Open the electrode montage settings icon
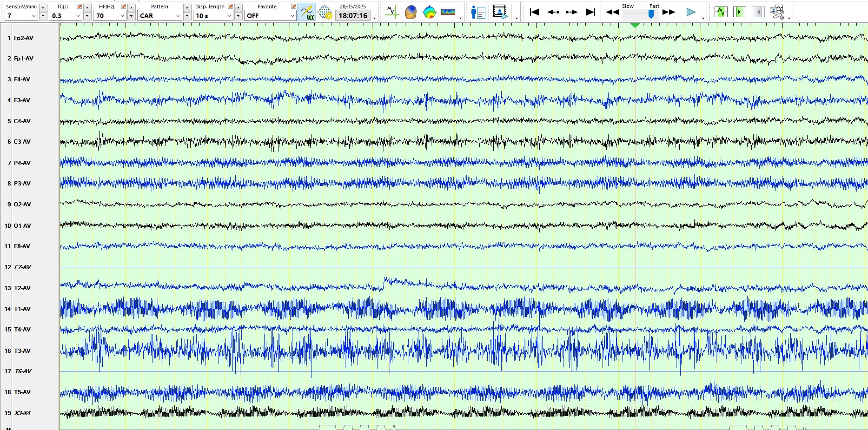Viewport: 868px width, 430px height. [x=325, y=12]
